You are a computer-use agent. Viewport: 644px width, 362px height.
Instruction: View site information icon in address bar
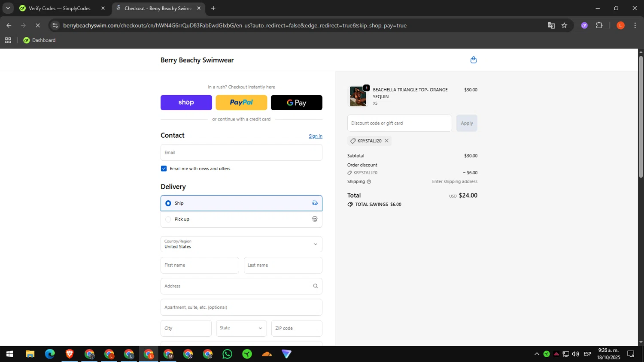(55, 26)
